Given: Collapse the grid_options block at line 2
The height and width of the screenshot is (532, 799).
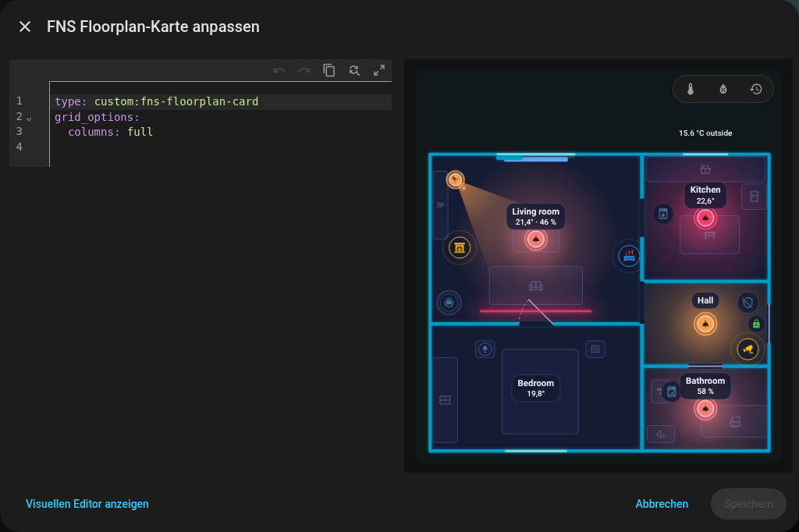Looking at the screenshot, I should pyautogui.click(x=29, y=119).
